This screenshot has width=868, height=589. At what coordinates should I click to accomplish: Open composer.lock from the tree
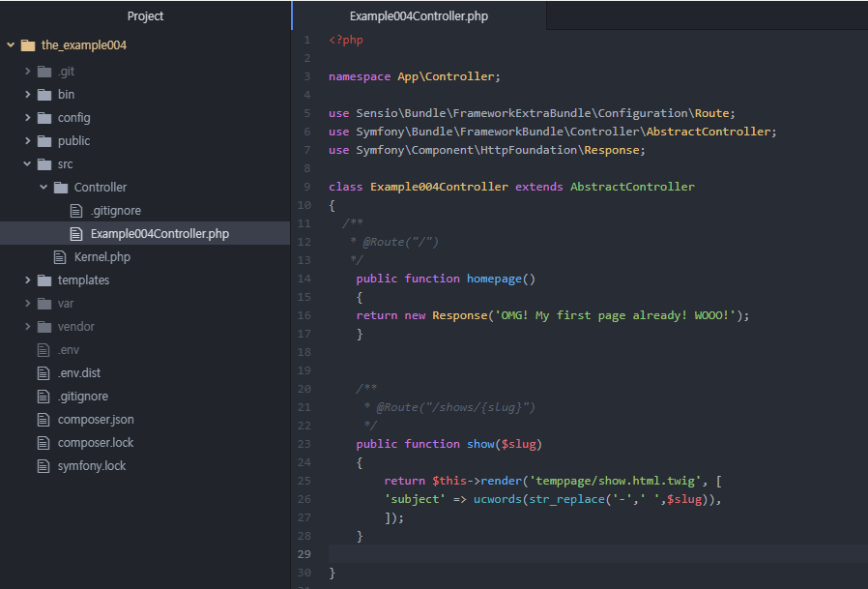pyautogui.click(x=96, y=443)
